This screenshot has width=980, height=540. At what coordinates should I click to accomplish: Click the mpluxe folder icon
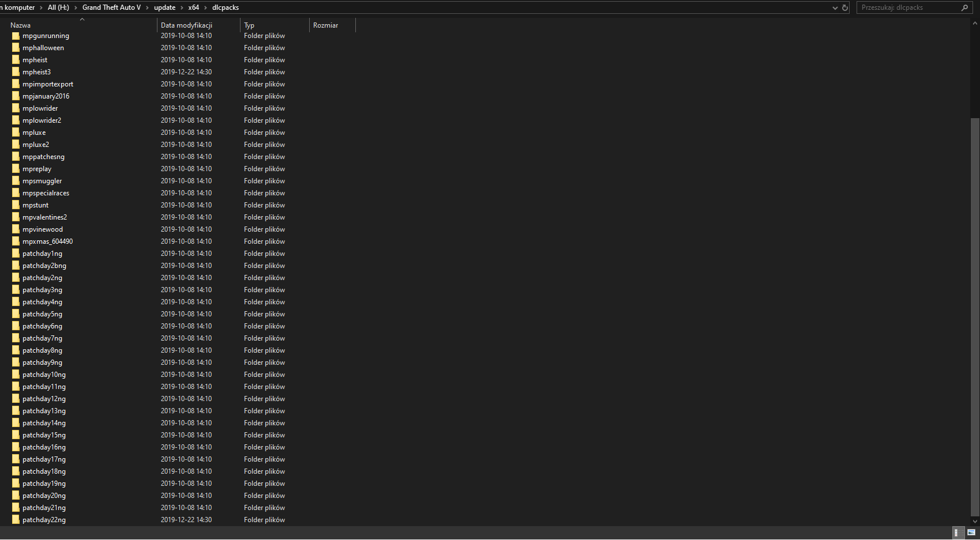tap(16, 133)
